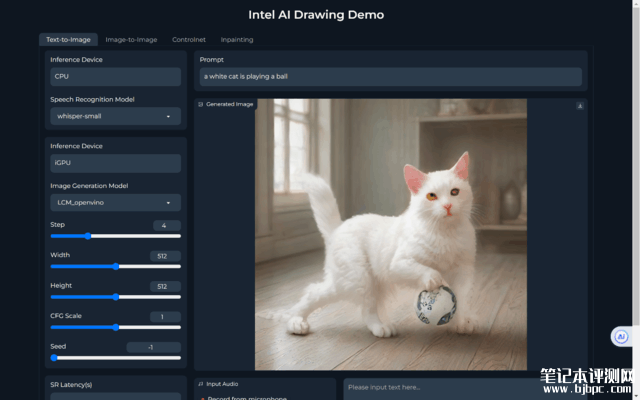Click the 'Image Generation Model' label
The width and height of the screenshot is (640, 400).
89,186
